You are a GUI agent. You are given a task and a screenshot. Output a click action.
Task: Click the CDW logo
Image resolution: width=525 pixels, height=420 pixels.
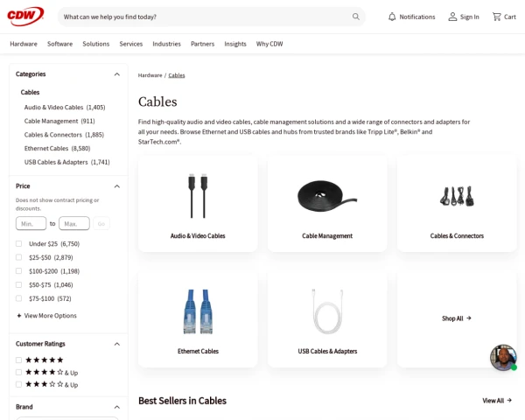point(25,16)
